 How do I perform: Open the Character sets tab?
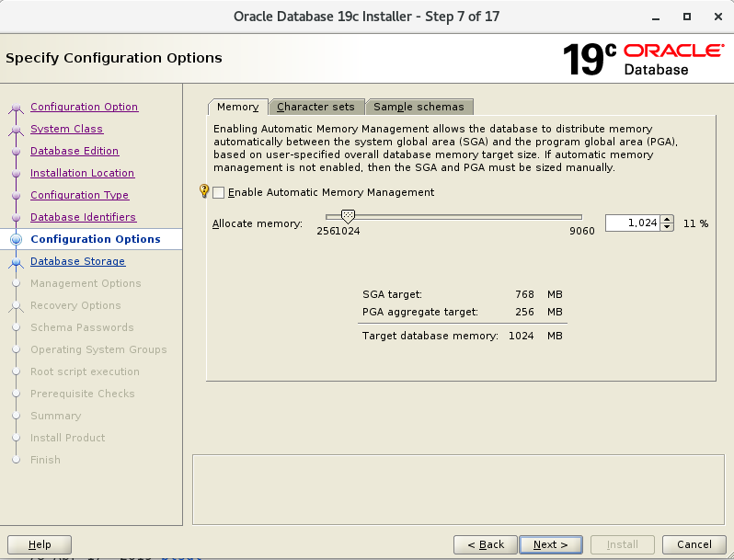pyautogui.click(x=316, y=107)
